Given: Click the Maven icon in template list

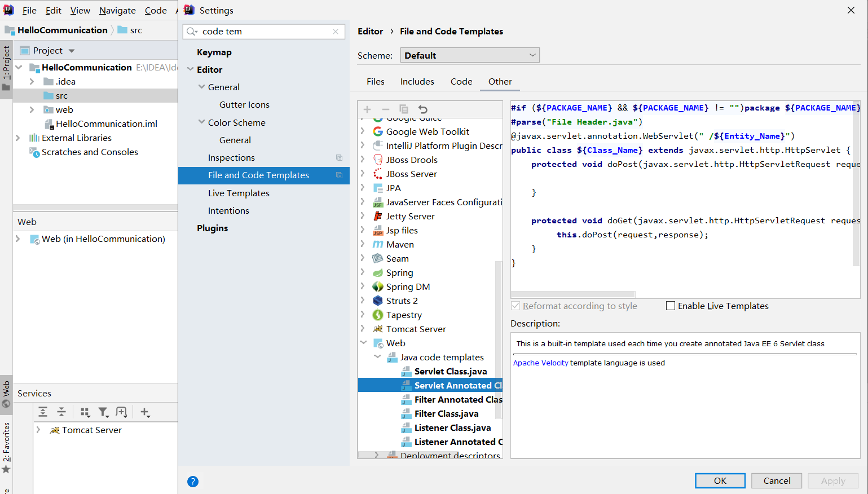Looking at the screenshot, I should (x=378, y=244).
